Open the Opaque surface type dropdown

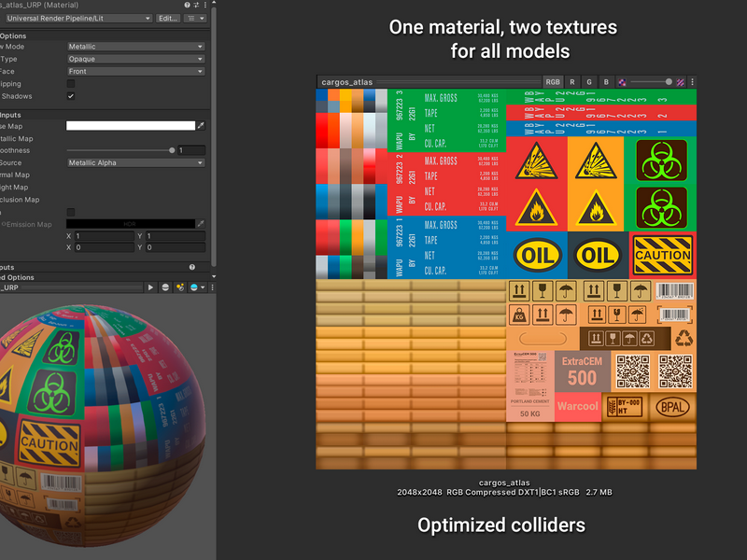coord(135,59)
